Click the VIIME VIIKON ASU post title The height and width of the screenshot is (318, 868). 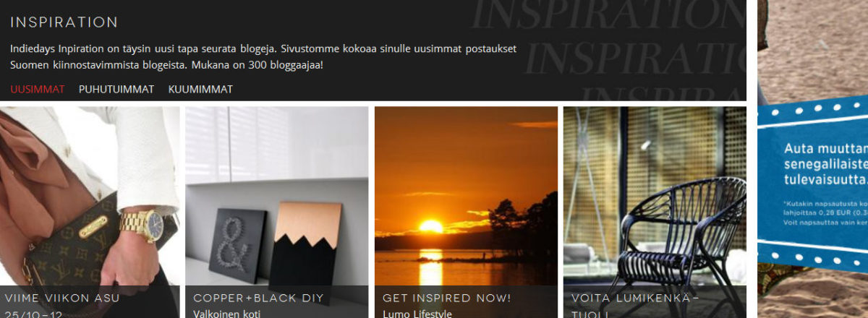[62, 298]
